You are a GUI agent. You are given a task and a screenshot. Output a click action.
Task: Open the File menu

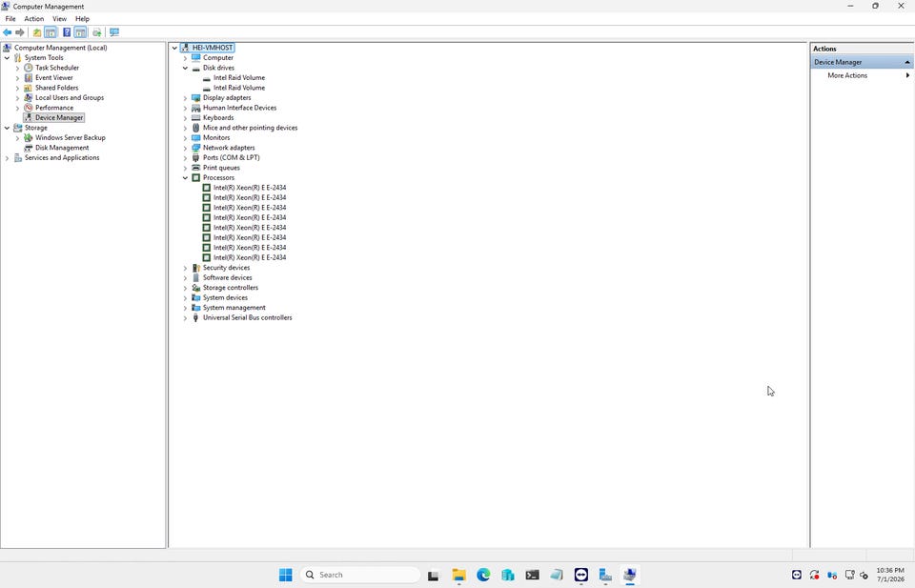(x=10, y=19)
